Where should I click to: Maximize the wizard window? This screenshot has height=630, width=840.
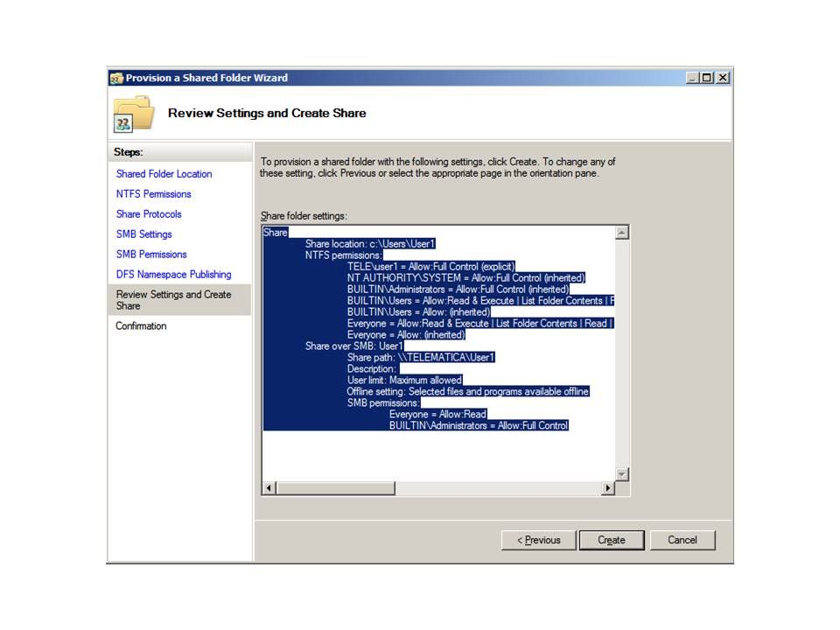[707, 78]
